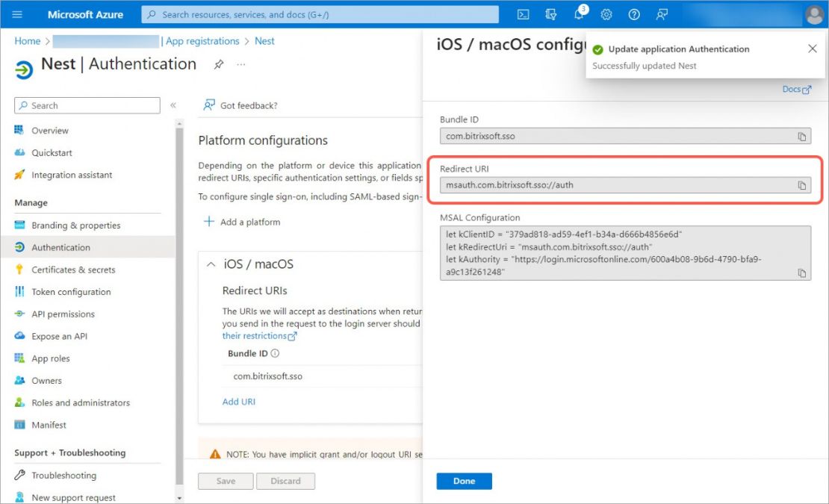This screenshot has height=504, width=829.
Task: Copy the MSAL Configuration snippet
Action: pos(801,273)
